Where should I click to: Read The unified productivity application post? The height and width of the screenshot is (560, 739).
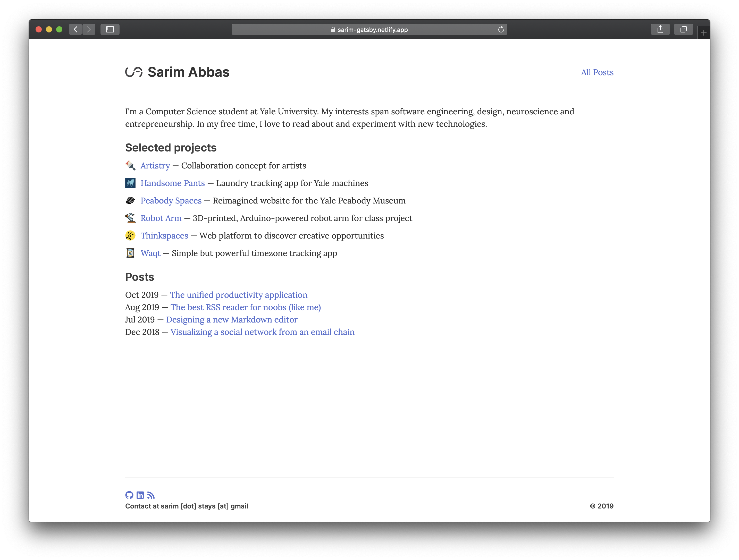pos(239,295)
